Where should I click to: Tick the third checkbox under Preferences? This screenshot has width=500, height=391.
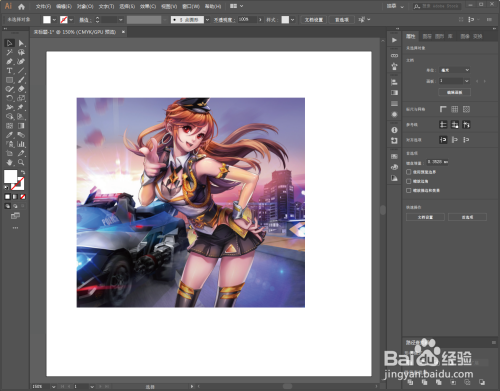[408, 190]
